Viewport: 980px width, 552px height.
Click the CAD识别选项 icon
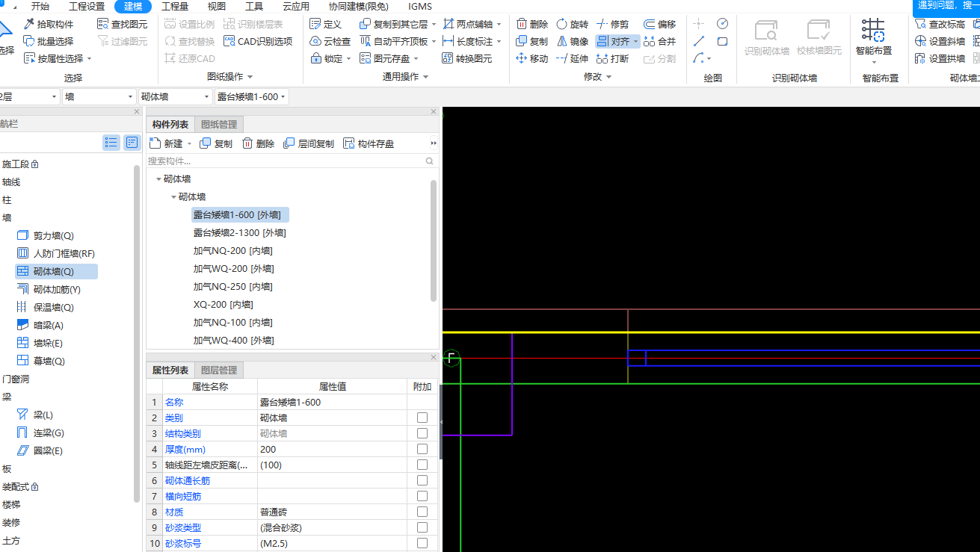[229, 41]
